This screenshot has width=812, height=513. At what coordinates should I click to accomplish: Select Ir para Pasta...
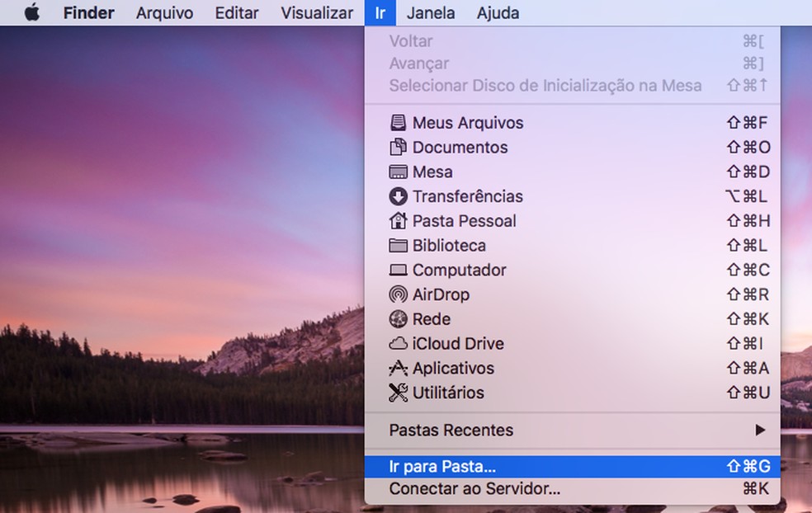coord(572,467)
